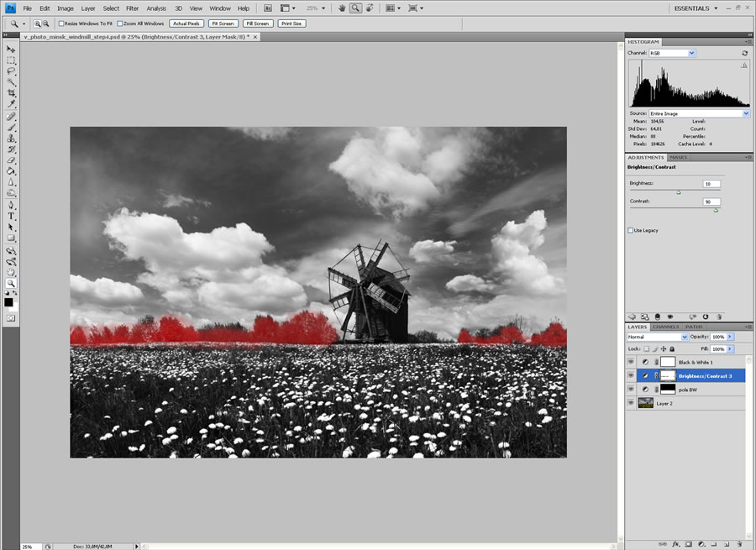Expand the histogram Source dropdown
The height and width of the screenshot is (550, 756).
coord(698,113)
